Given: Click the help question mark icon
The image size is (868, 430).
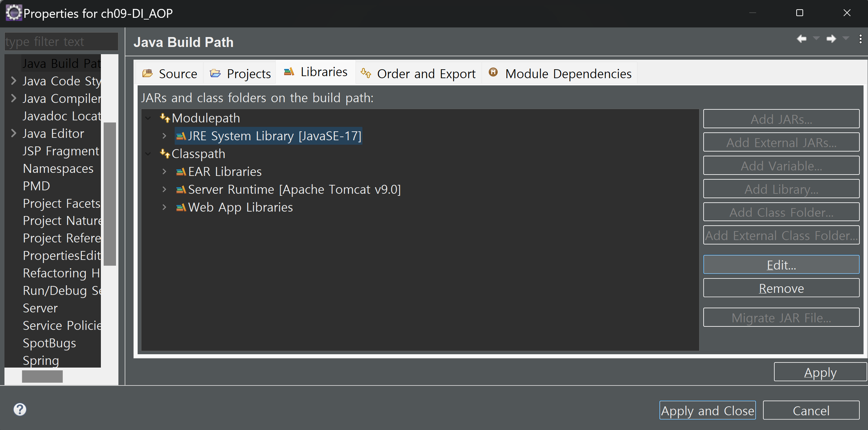Looking at the screenshot, I should [20, 409].
